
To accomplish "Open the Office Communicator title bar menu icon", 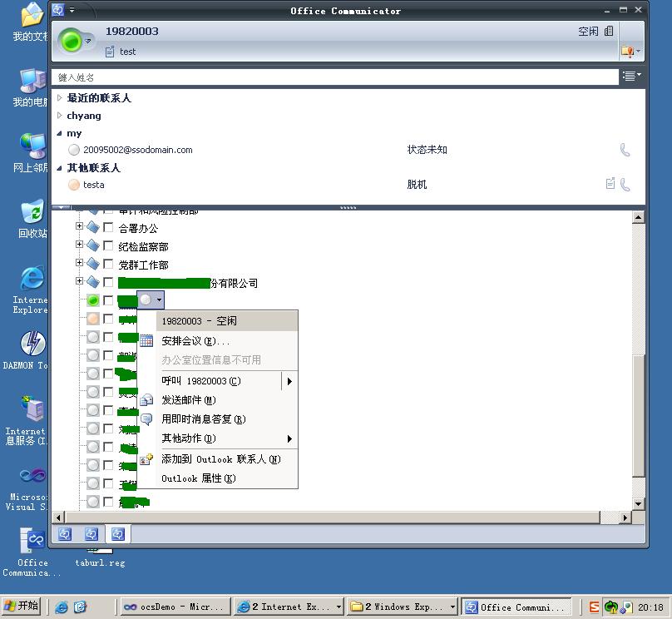I will pos(58,9).
